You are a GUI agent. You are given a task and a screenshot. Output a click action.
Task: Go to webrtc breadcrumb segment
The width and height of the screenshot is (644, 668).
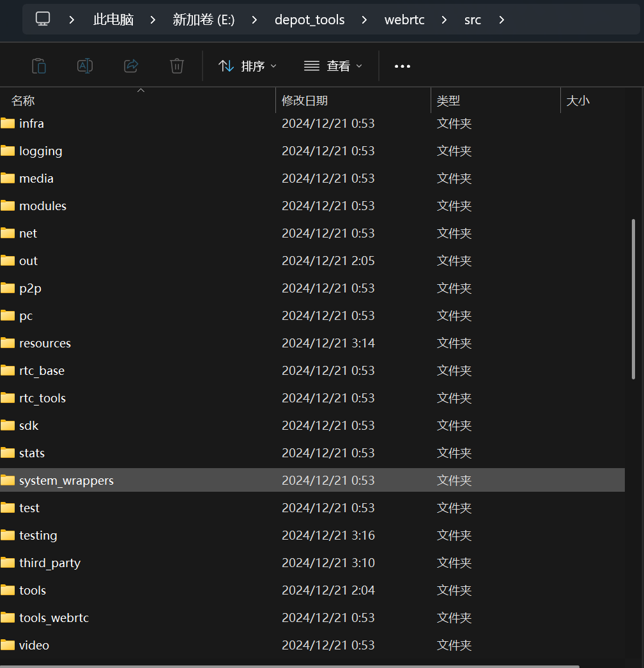404,20
